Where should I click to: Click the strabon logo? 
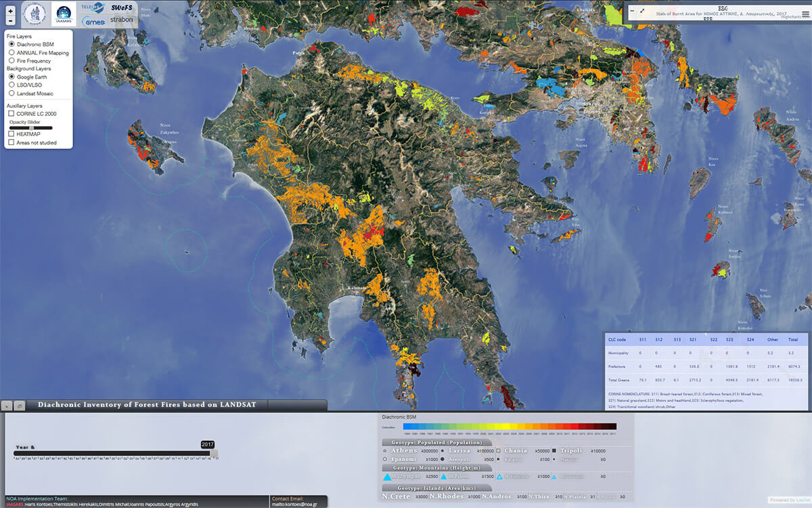[121, 20]
